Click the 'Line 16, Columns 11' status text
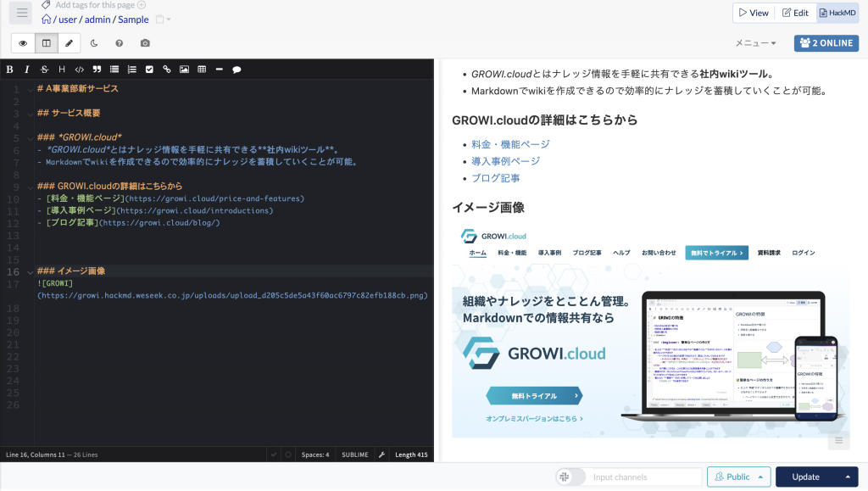Screen dimensions: 868x491 [x=36, y=455]
